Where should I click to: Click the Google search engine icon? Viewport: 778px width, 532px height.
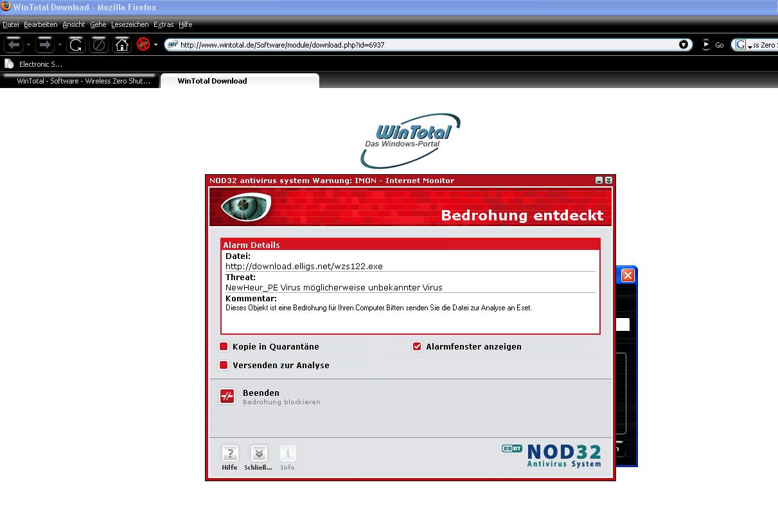click(x=741, y=45)
